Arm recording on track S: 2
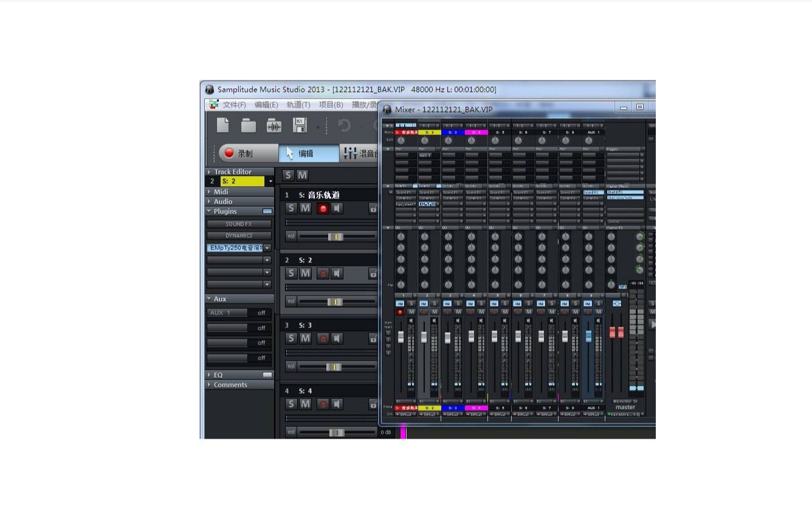 coord(323,273)
